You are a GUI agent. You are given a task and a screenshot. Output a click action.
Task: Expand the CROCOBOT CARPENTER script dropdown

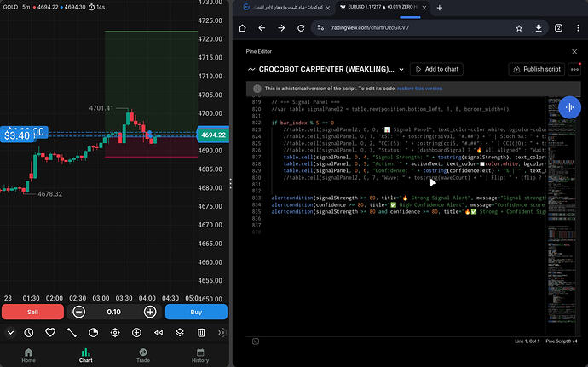pyautogui.click(x=401, y=69)
